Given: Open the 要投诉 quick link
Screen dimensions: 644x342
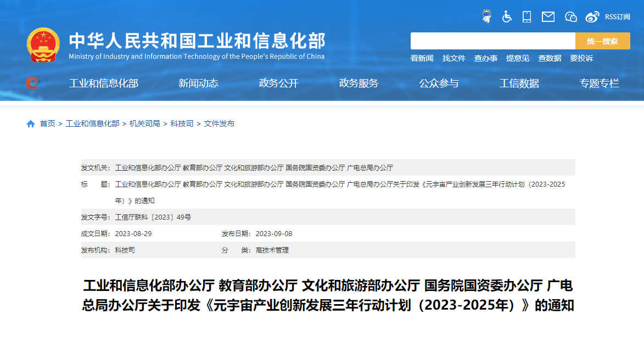Looking at the screenshot, I should click(581, 58).
